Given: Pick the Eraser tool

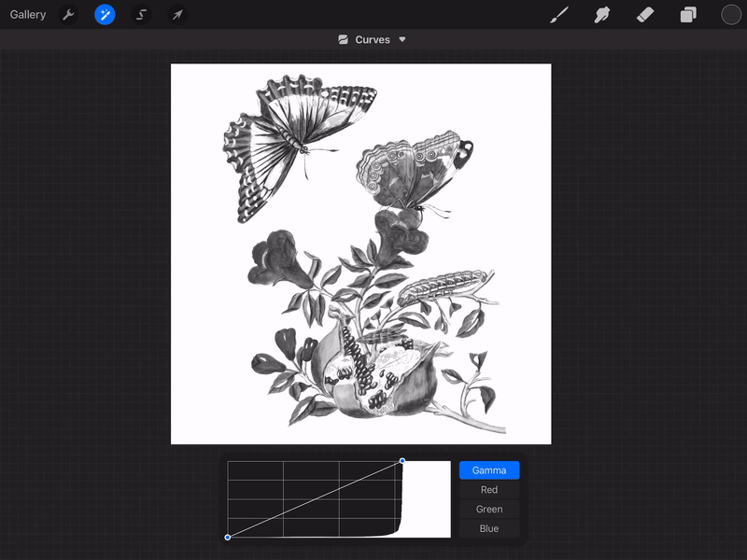Looking at the screenshot, I should coord(645,15).
